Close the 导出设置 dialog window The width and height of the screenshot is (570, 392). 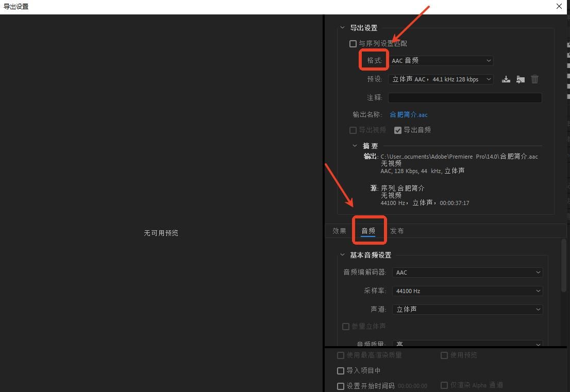559,6
